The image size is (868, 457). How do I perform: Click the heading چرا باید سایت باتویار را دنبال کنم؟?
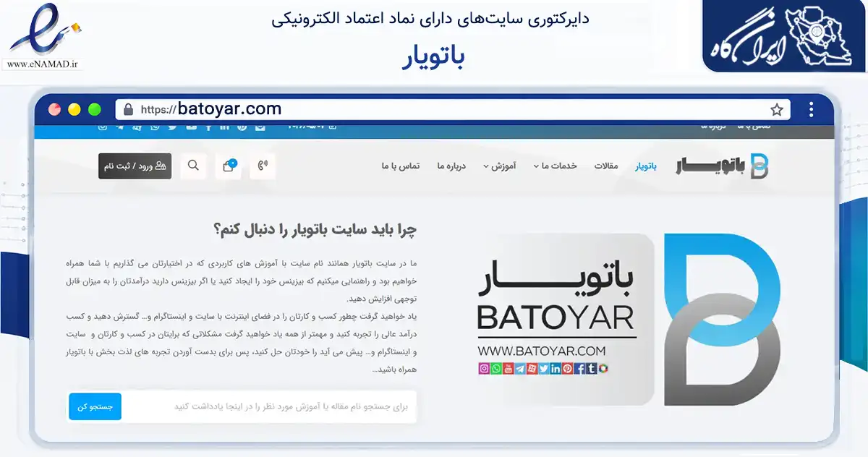click(315, 230)
